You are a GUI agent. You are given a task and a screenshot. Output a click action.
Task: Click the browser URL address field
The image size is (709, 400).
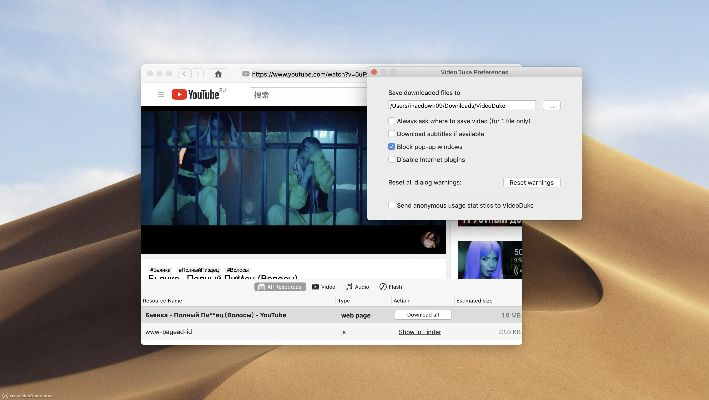(304, 74)
